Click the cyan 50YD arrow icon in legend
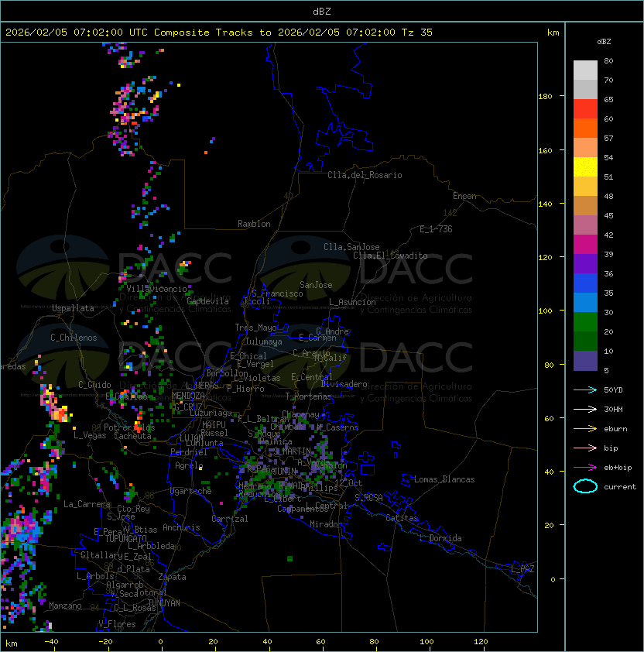This screenshot has height=652, width=644. (585, 389)
